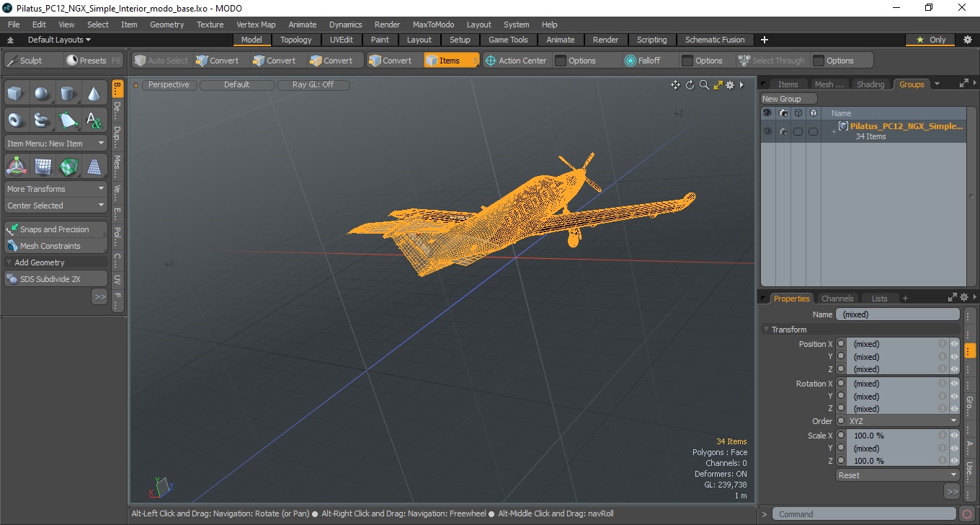Click the viewport pan icon
Screen dimensions: 980x525
point(675,85)
